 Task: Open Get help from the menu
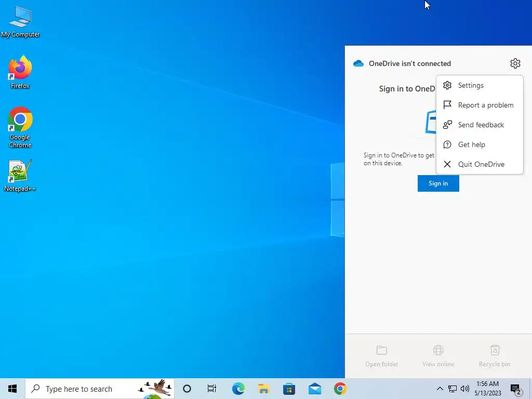click(480, 144)
